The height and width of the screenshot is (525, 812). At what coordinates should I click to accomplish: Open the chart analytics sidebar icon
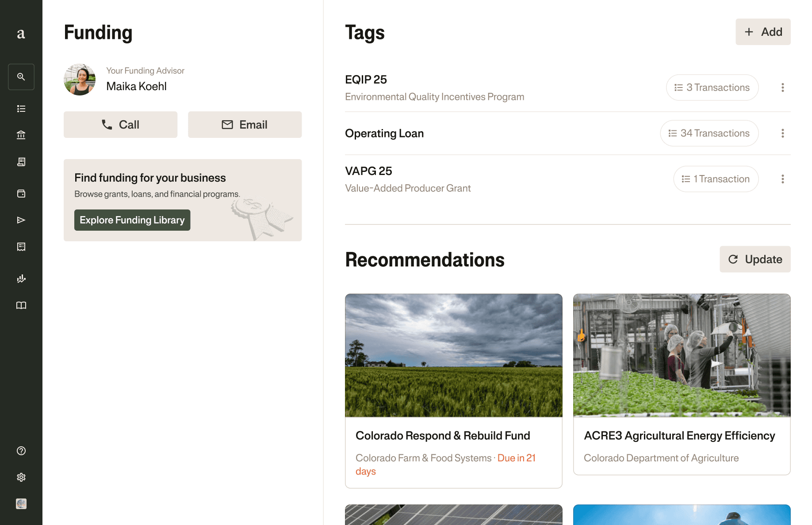(x=21, y=278)
